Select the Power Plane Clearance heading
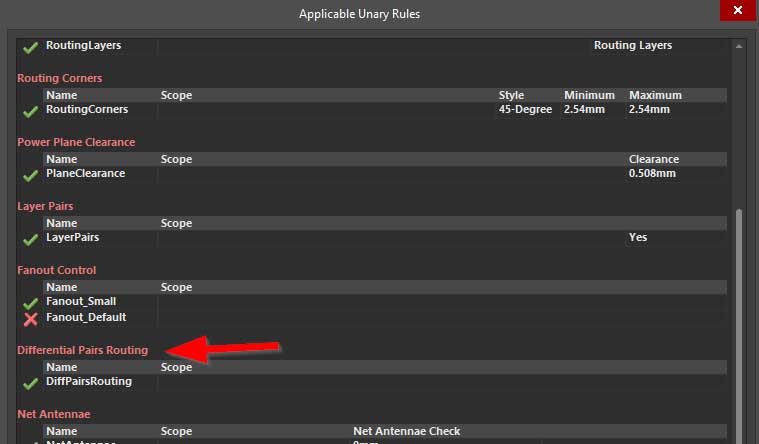 (x=76, y=142)
